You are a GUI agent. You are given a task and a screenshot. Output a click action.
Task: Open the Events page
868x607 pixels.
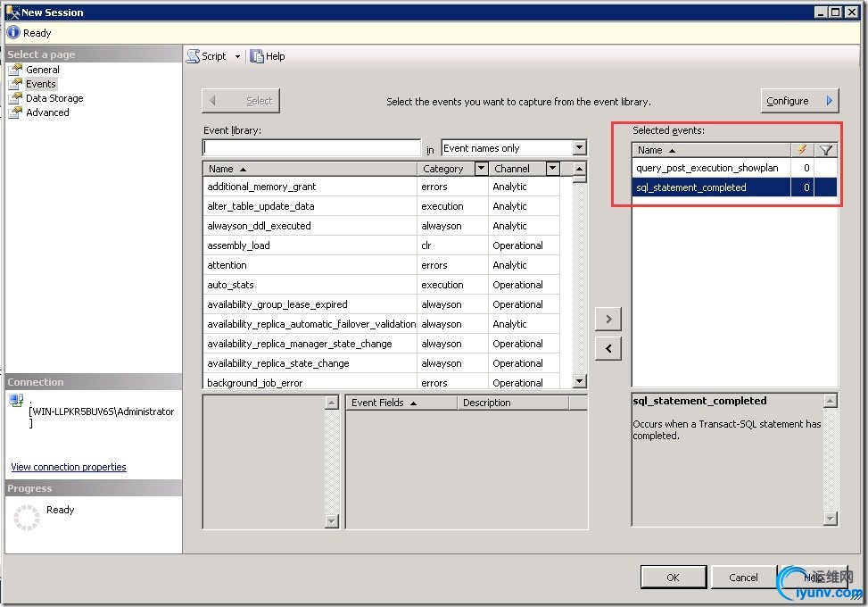(x=41, y=84)
